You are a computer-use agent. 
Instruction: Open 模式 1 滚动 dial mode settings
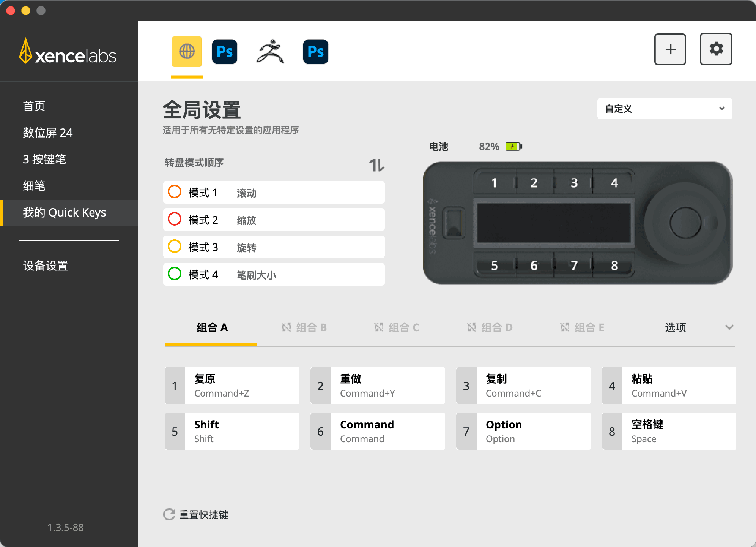click(274, 193)
